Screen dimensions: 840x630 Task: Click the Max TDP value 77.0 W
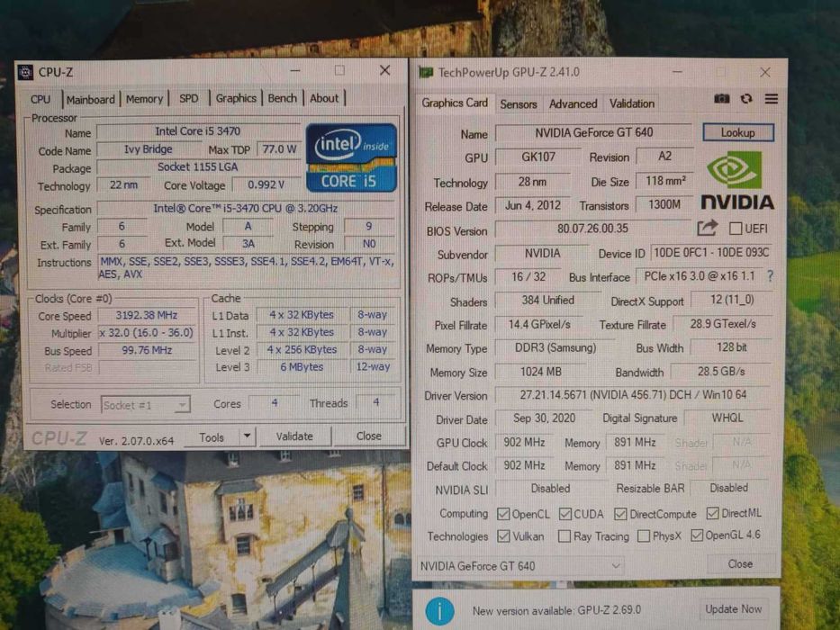click(279, 148)
